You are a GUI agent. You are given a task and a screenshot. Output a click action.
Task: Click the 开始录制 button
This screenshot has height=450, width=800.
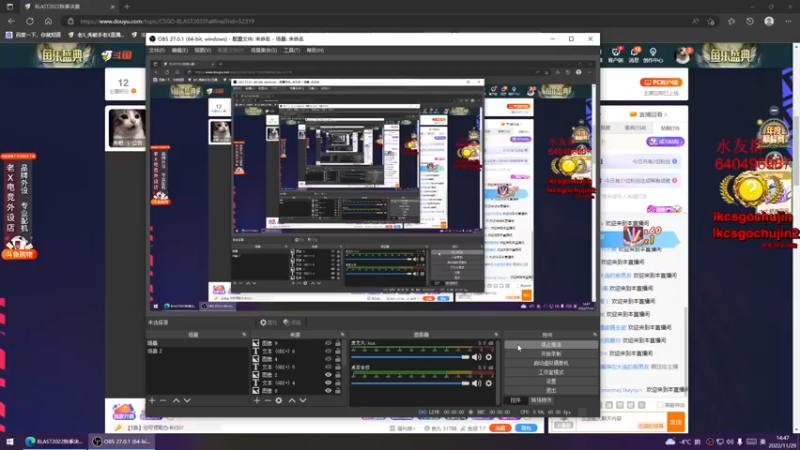click(551, 354)
